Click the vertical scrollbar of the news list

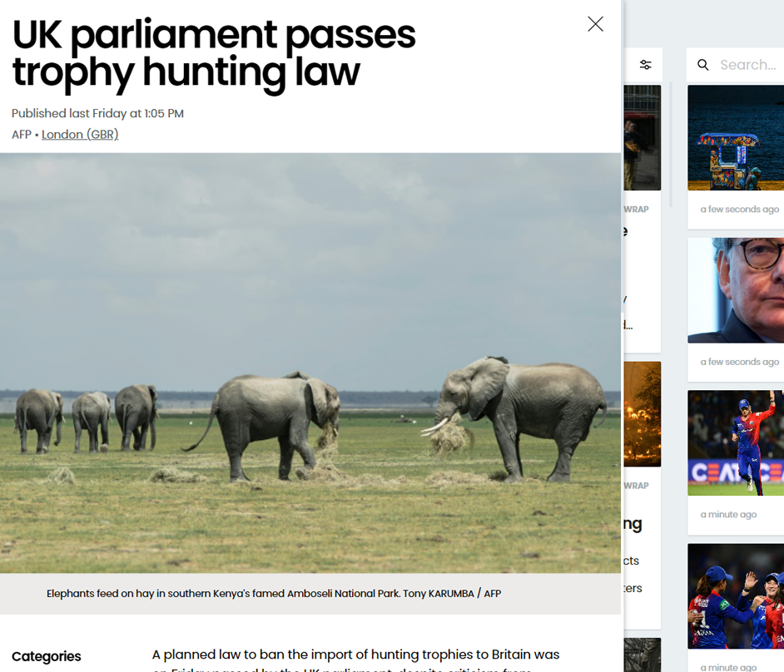pyautogui.click(x=670, y=146)
